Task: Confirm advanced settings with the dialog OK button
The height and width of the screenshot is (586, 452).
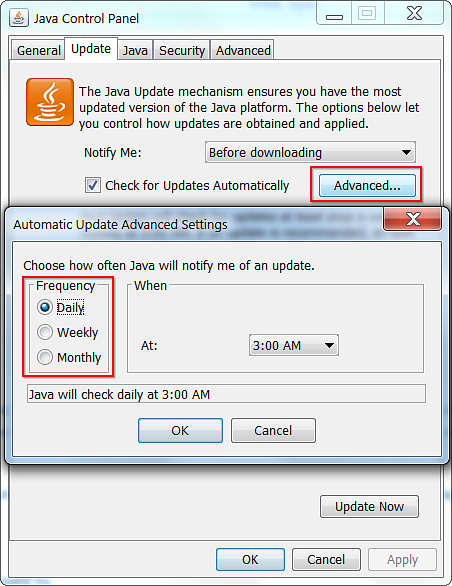Action: click(x=180, y=430)
